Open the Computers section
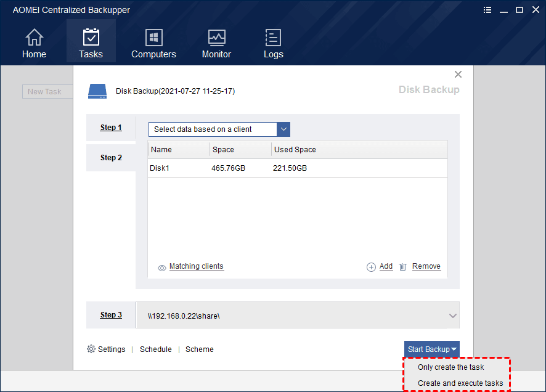Screen dimensions: 546x392 (153, 43)
